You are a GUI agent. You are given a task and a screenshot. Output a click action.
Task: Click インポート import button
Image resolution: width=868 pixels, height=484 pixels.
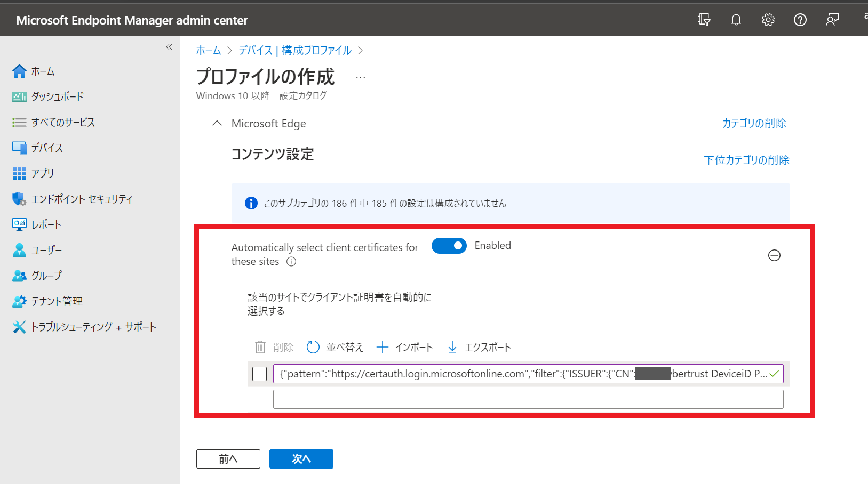click(x=404, y=348)
